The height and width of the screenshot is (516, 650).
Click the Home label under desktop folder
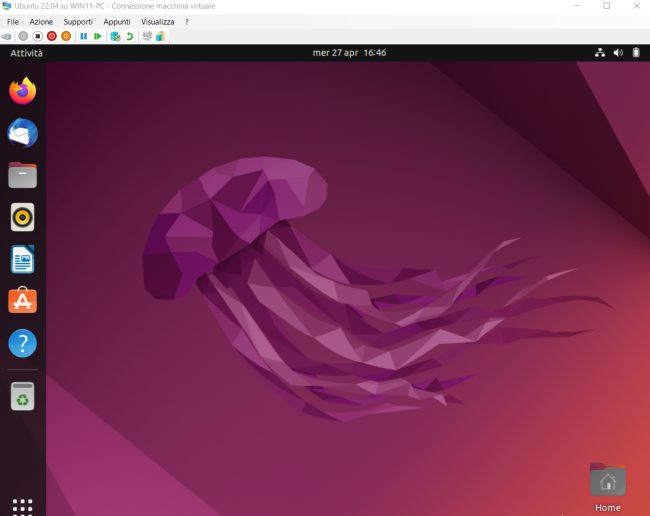(x=608, y=508)
